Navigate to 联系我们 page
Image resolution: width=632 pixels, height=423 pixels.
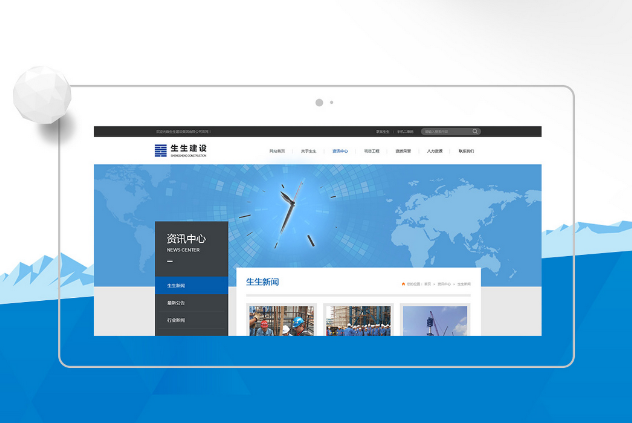(466, 151)
